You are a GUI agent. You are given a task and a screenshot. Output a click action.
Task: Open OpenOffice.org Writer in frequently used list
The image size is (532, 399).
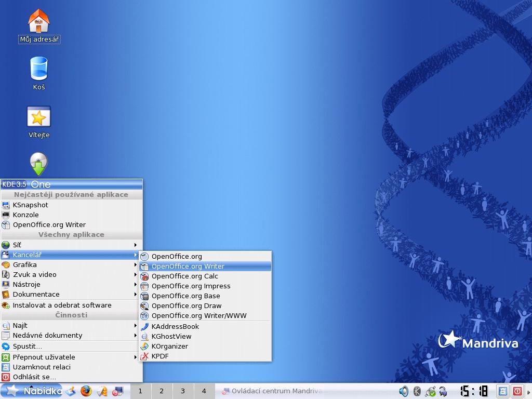tap(72, 224)
